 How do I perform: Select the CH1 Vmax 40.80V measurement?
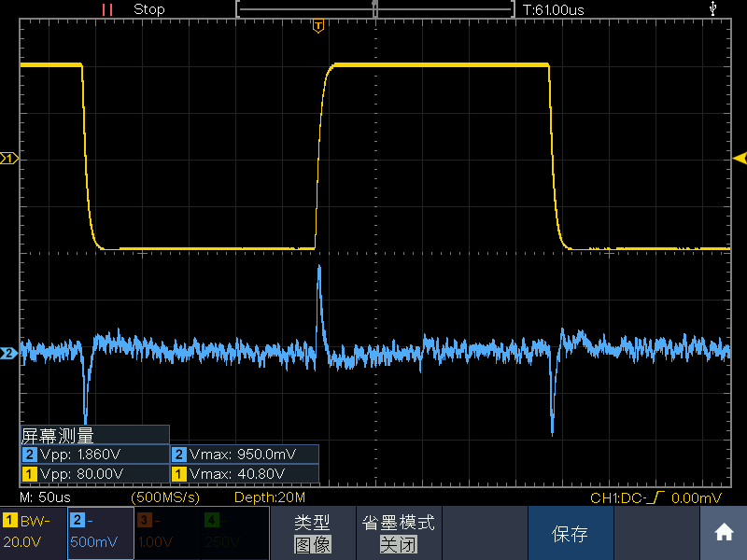(x=244, y=474)
